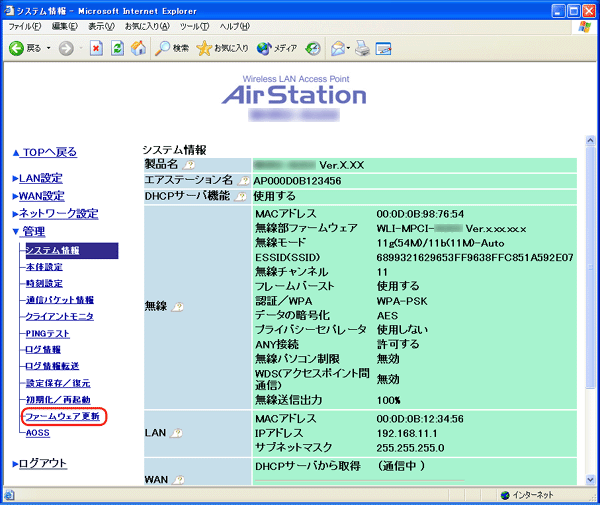Click help icon beside 無線
Image resolution: width=600 pixels, height=505 pixels.
(178, 306)
